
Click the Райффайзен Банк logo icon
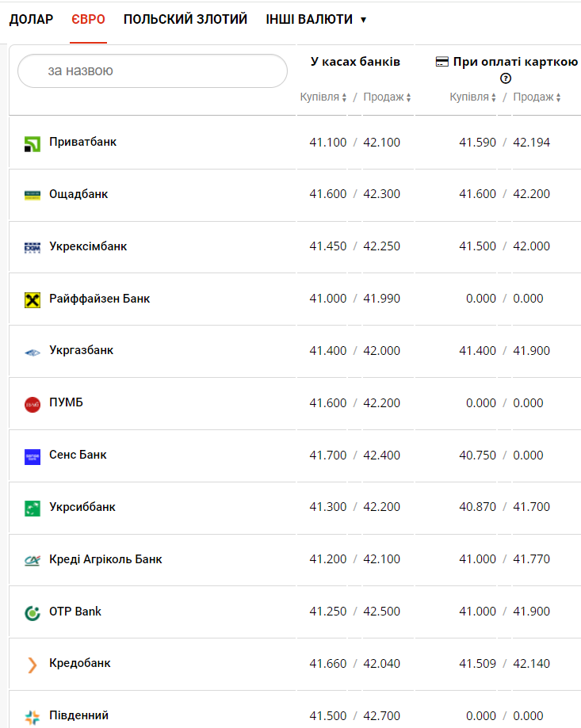click(32, 300)
